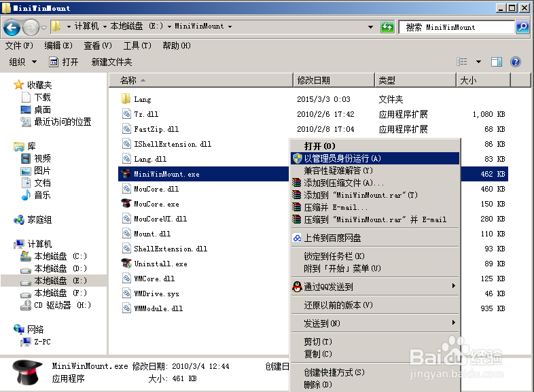Open 桌面 in the sidebar

(x=36, y=109)
